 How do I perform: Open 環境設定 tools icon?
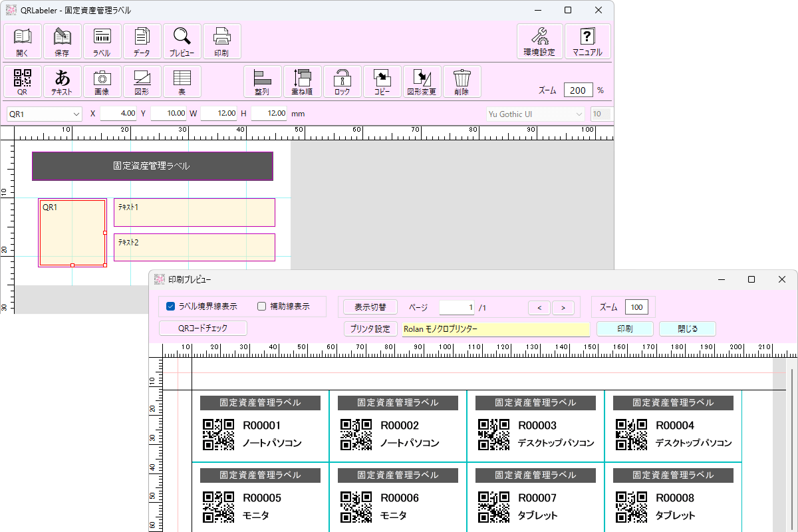click(x=539, y=42)
